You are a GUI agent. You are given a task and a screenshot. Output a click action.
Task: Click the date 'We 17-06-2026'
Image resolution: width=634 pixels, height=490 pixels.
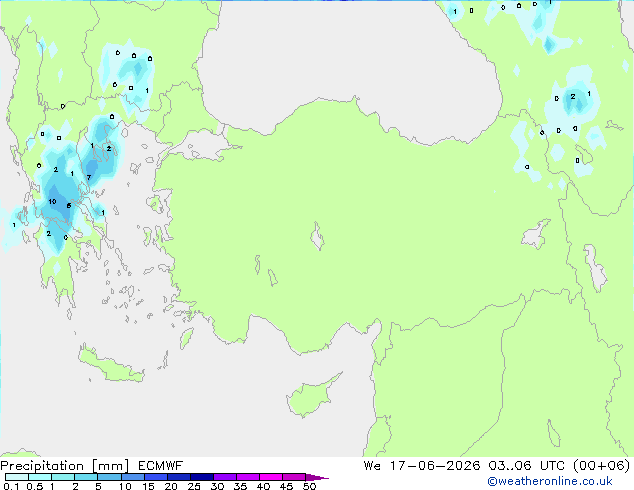[x=422, y=466]
